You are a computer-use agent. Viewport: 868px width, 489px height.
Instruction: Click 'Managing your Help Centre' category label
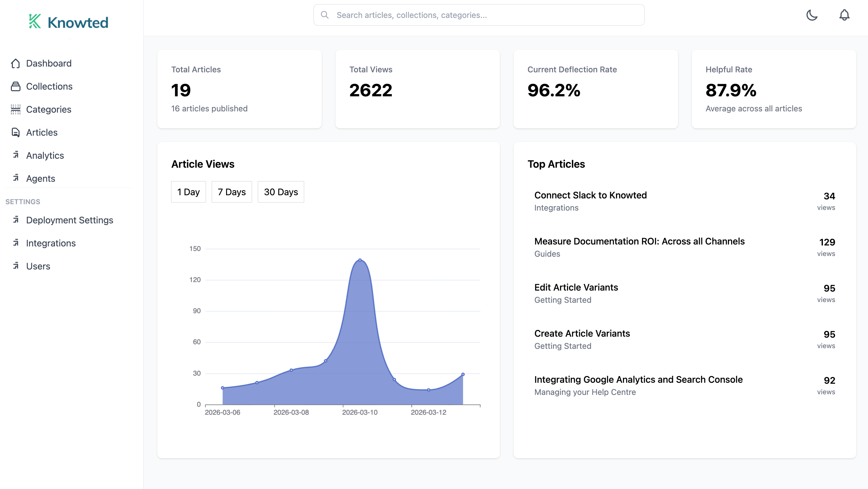(x=585, y=392)
